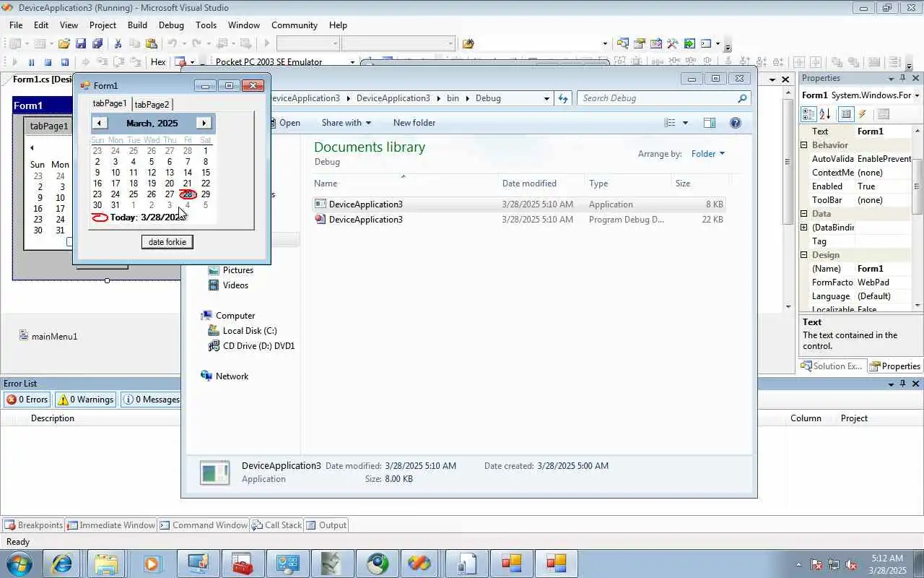Image resolution: width=924 pixels, height=578 pixels.
Task: Select Network in Explorer navigation pane
Action: coord(231,376)
